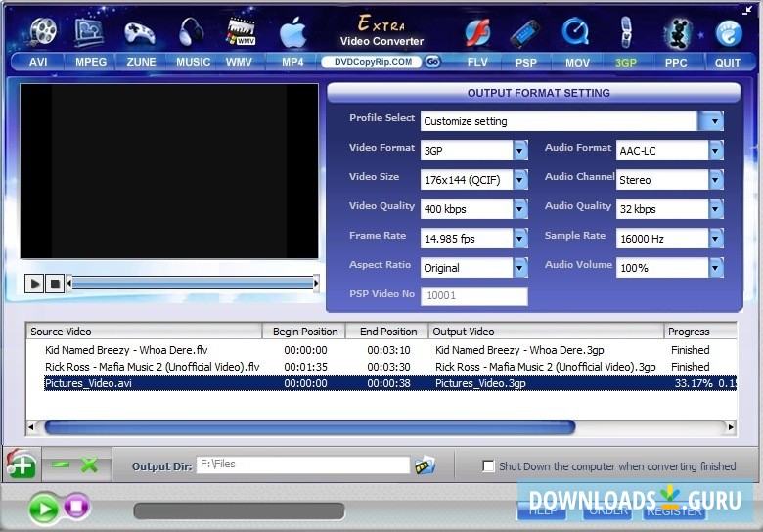Open the Video Format dropdown
Viewport: 763px width, 532px height.
[520, 151]
